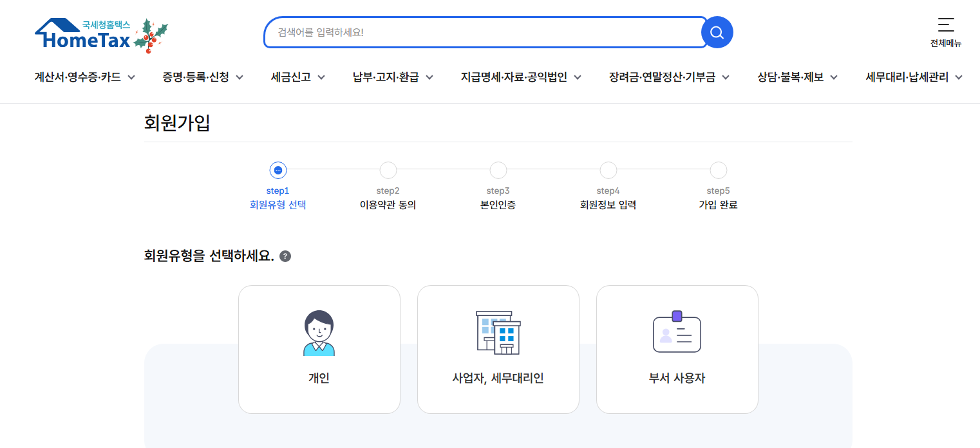Click the magnifier search button
The width and height of the screenshot is (980, 448).
(717, 32)
